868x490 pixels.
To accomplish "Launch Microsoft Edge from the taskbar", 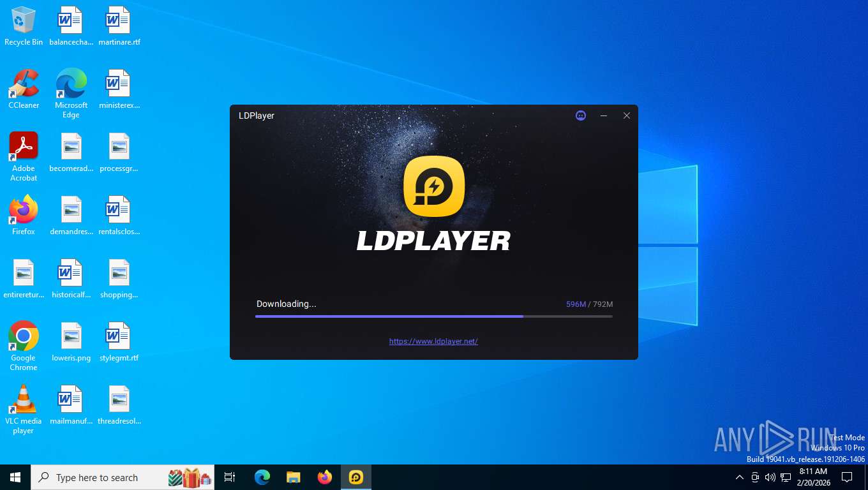I will 262,477.
